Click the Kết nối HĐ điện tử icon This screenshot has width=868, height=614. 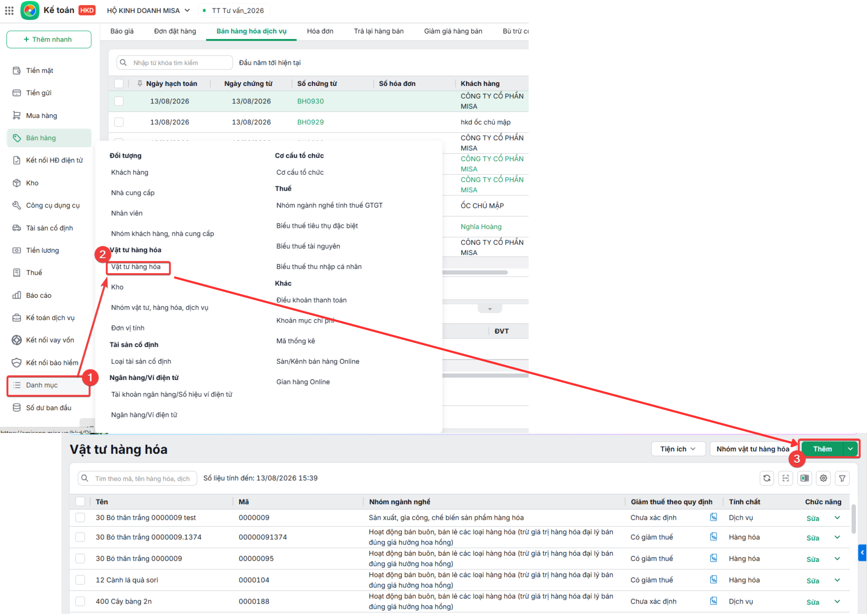click(x=16, y=160)
